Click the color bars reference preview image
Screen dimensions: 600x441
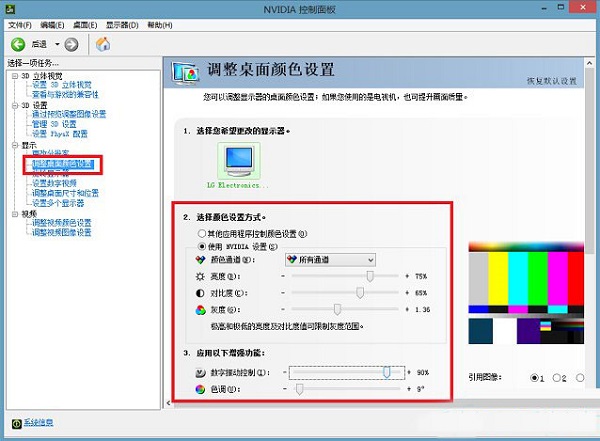tap(526, 293)
